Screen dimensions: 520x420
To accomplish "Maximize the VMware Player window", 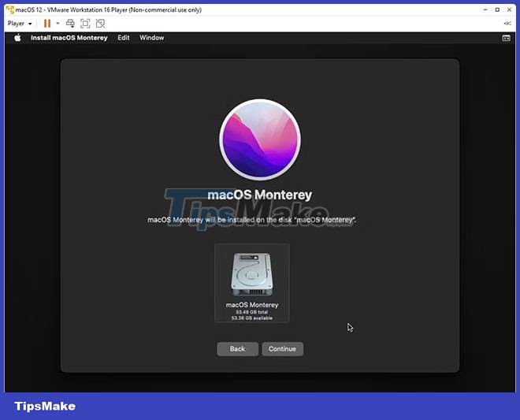I will pyautogui.click(x=497, y=9).
